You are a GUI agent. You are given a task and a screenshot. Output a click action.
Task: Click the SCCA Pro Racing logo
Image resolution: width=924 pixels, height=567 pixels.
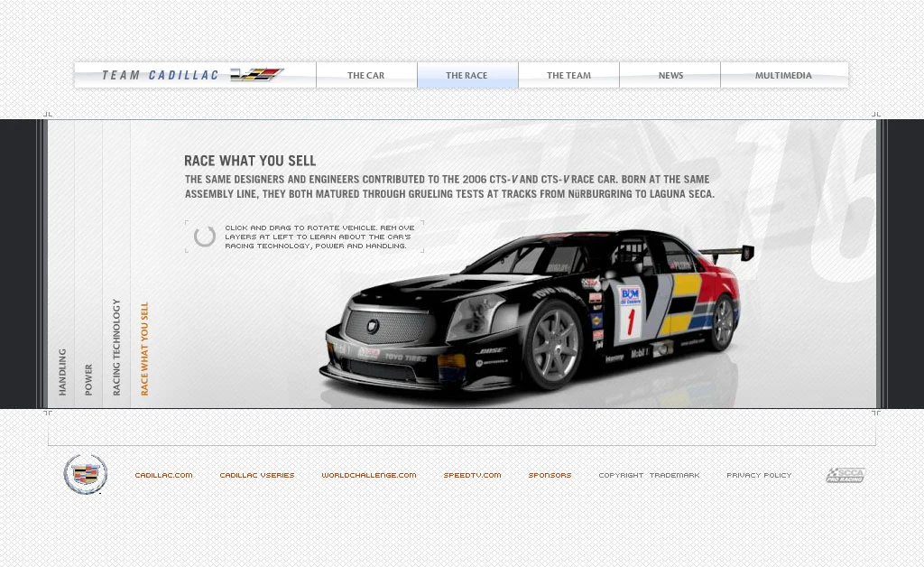pos(845,475)
